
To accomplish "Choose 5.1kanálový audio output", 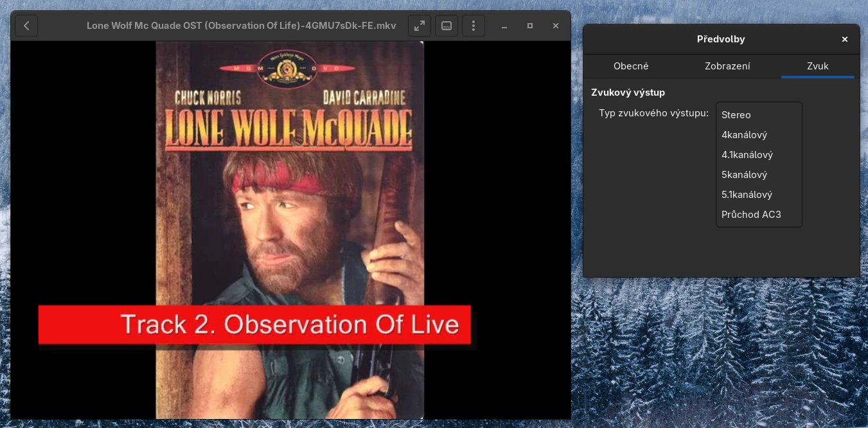I will (759, 195).
